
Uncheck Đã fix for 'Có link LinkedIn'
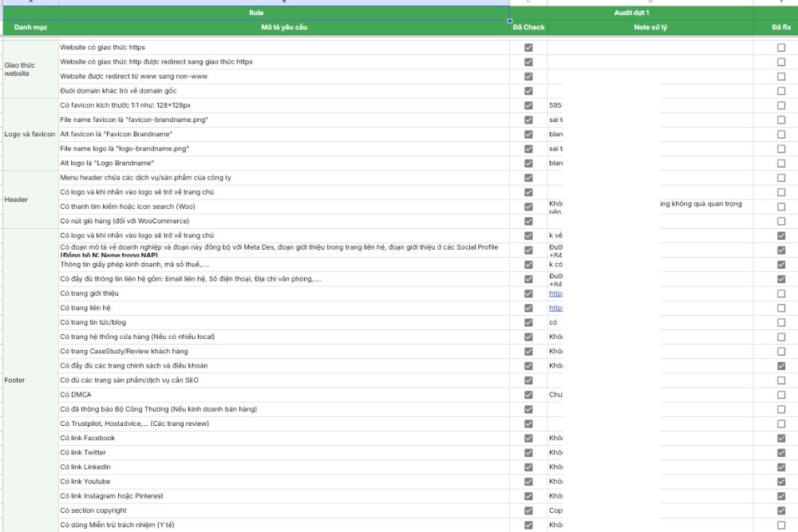(781, 467)
